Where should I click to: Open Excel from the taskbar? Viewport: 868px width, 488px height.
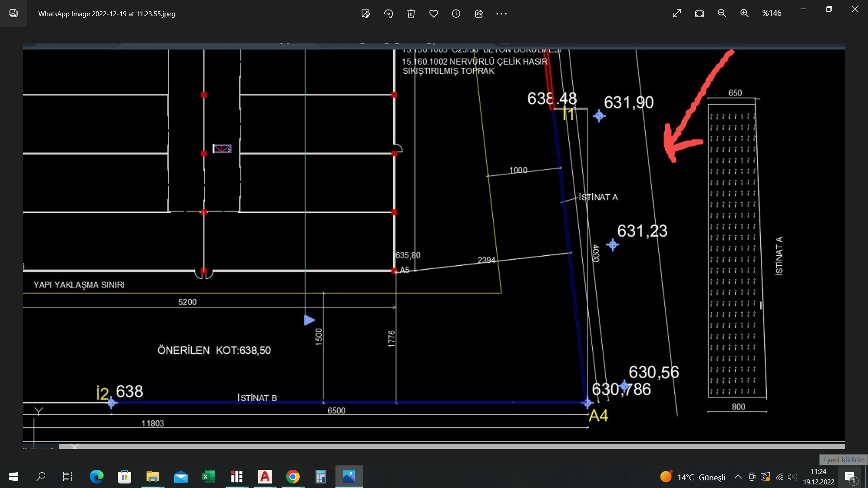pyautogui.click(x=208, y=477)
